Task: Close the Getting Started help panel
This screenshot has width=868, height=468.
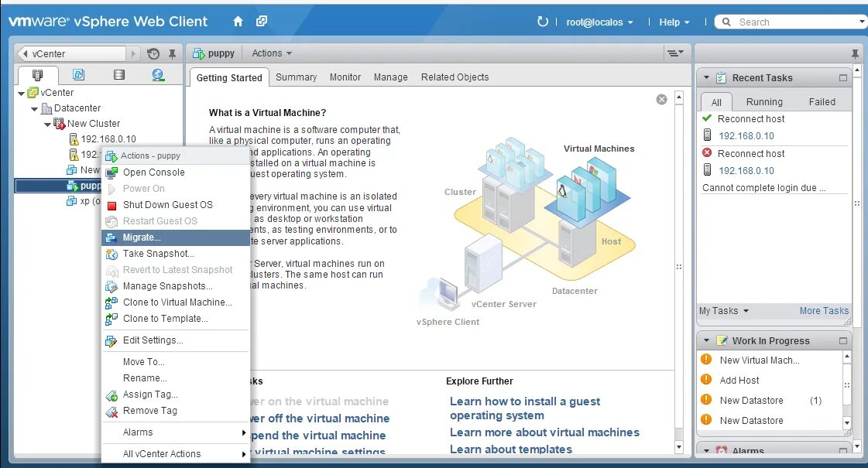Action: 661,100
